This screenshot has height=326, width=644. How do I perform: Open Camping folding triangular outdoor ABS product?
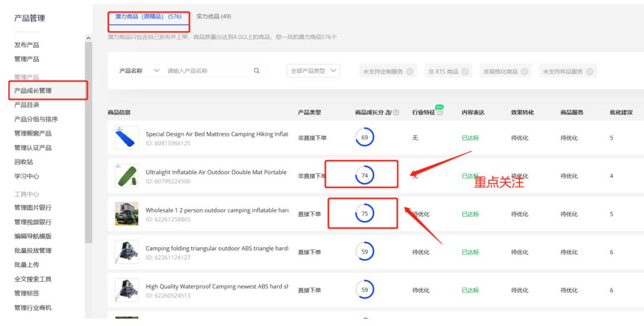tap(217, 248)
